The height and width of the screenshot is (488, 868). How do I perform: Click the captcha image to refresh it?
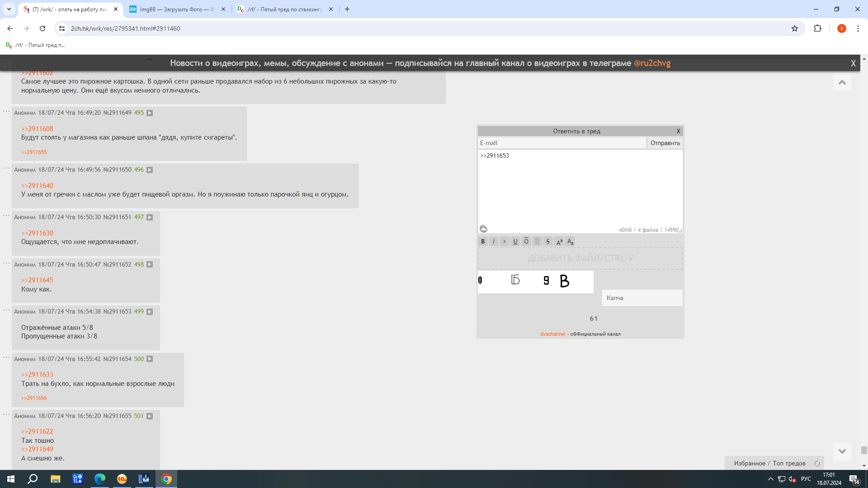(x=536, y=282)
